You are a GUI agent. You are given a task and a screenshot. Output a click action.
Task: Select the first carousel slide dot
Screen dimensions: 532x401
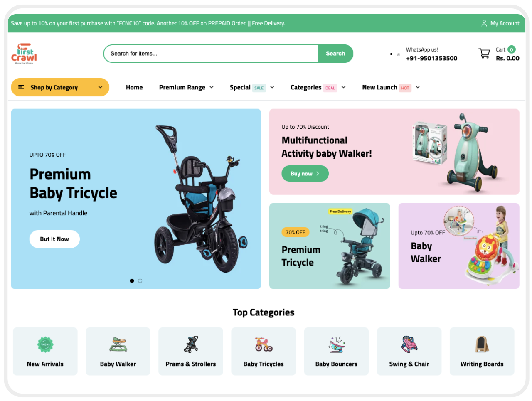point(132,281)
